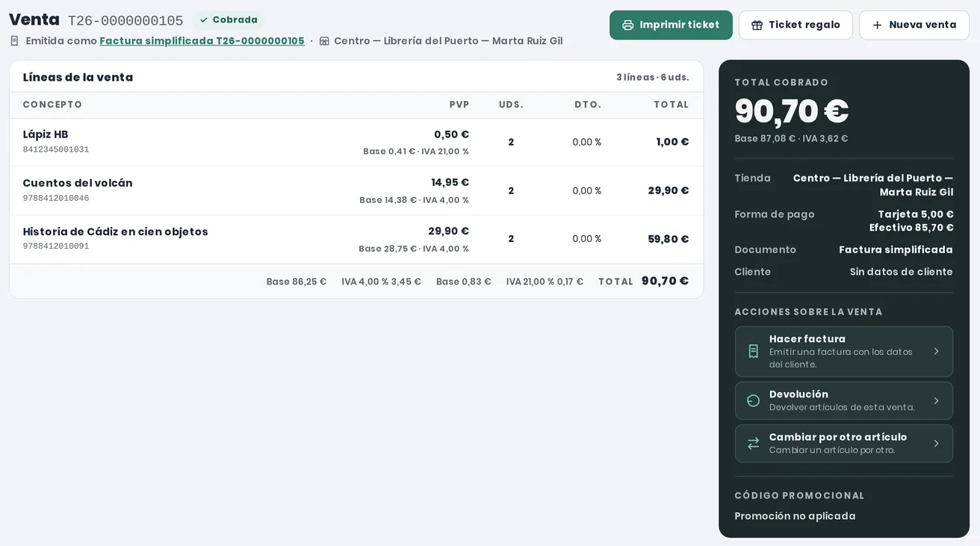The width and height of the screenshot is (980, 546).
Task: Click the circular return icon for Devolución
Action: 753,401
